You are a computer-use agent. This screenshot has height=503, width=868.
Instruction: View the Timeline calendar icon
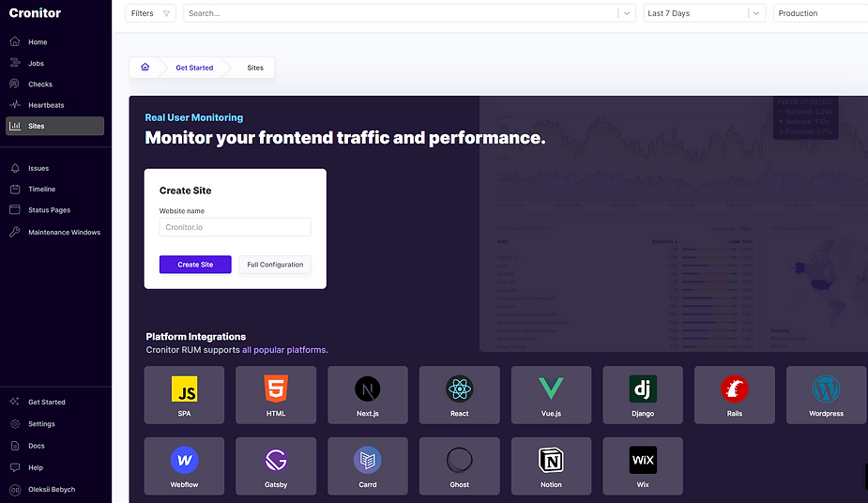(15, 190)
